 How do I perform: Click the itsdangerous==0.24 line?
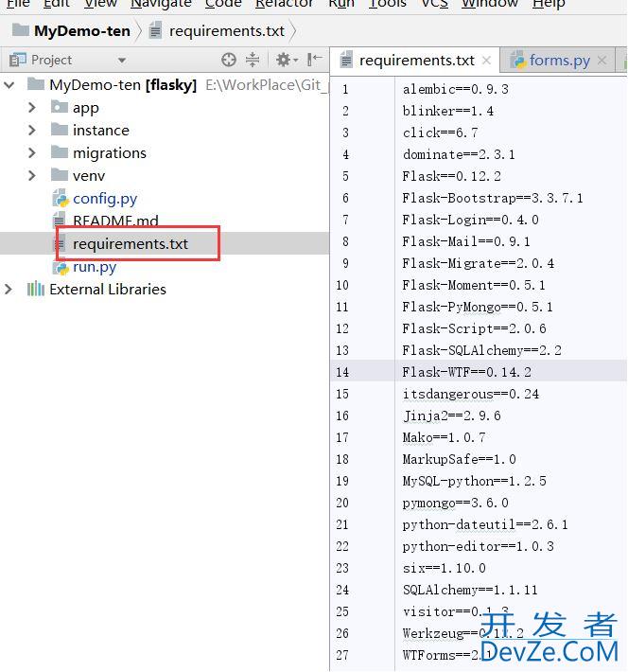click(x=471, y=394)
